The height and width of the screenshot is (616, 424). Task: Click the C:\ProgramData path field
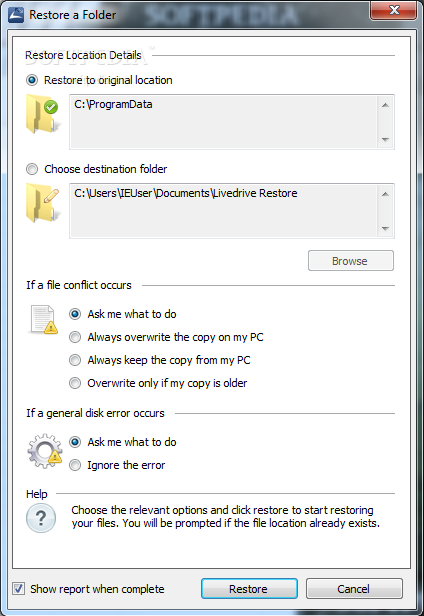(x=232, y=122)
